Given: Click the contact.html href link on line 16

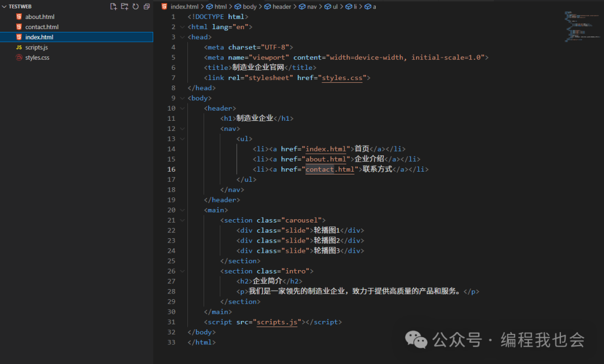Looking at the screenshot, I should pos(330,169).
